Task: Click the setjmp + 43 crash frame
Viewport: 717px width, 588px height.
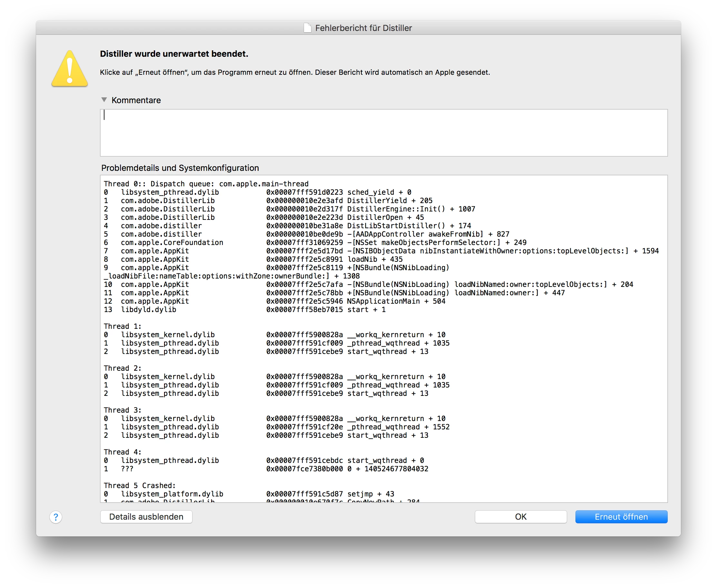Action: coord(370,494)
